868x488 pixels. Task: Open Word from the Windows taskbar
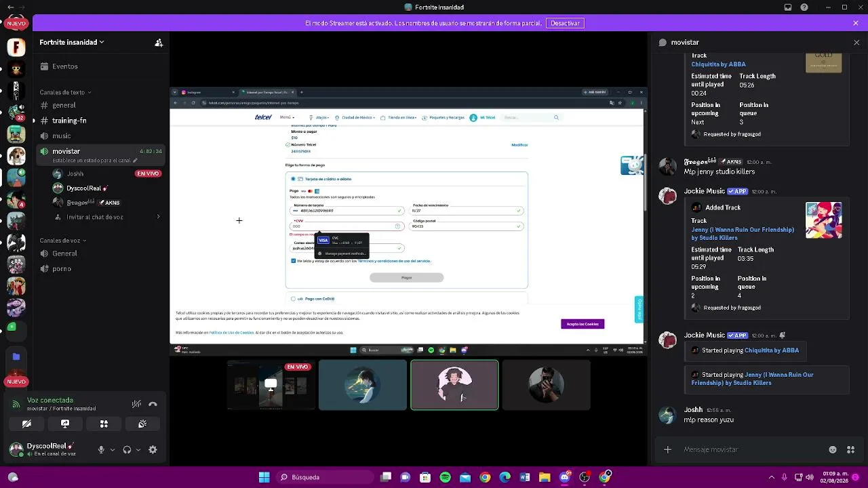525,477
